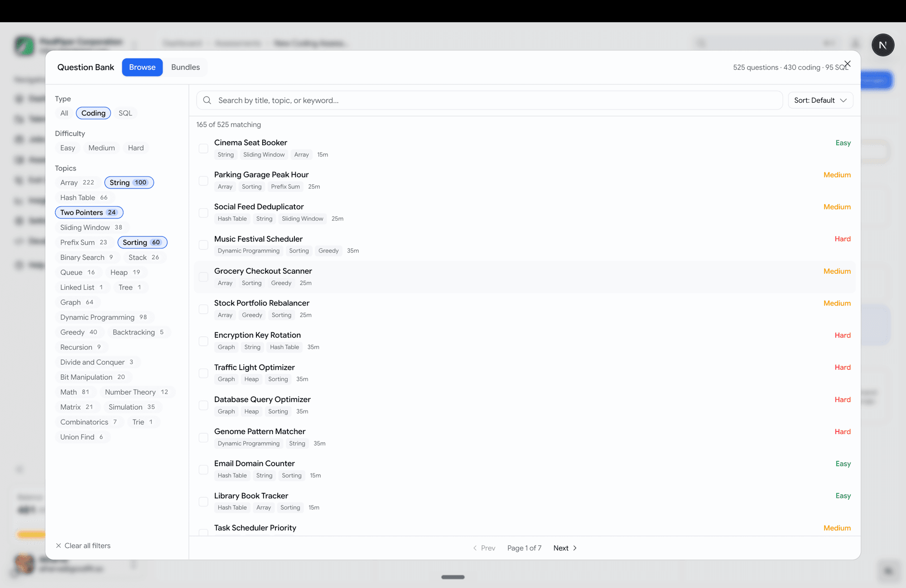Click the Next chevron arrow
This screenshot has height=588, width=906.
(x=575, y=548)
